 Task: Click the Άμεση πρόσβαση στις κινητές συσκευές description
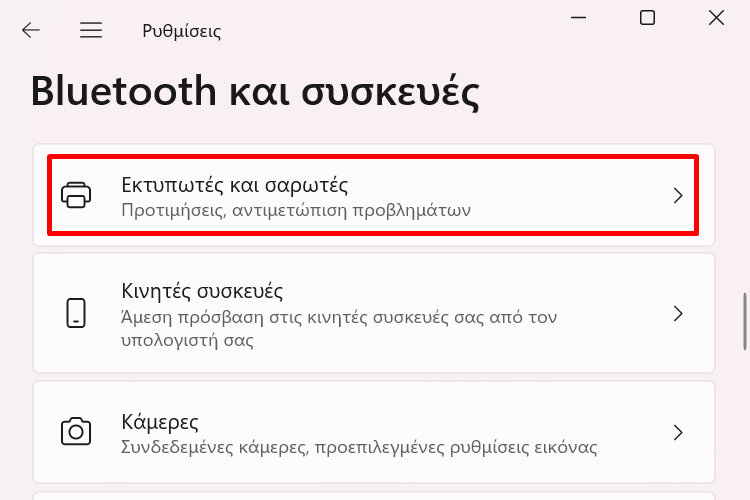click(339, 329)
